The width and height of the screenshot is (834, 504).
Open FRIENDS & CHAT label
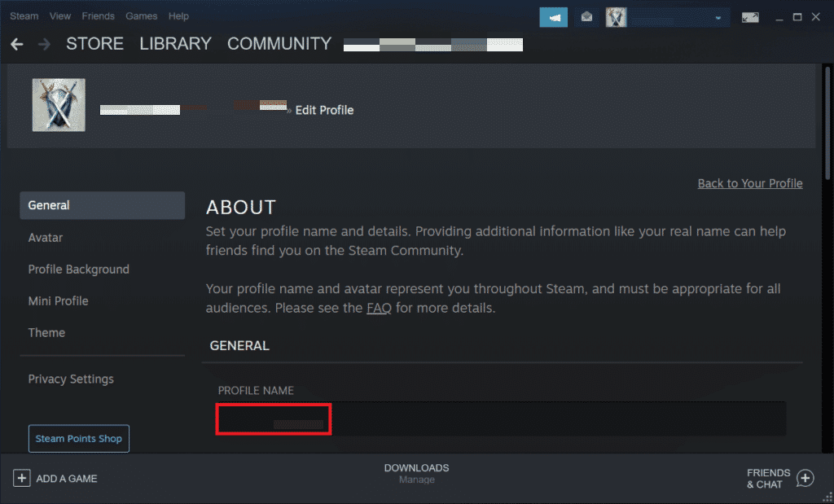tap(768, 479)
